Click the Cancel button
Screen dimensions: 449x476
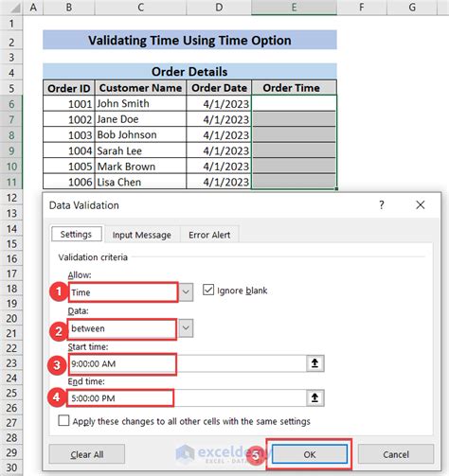click(x=396, y=454)
